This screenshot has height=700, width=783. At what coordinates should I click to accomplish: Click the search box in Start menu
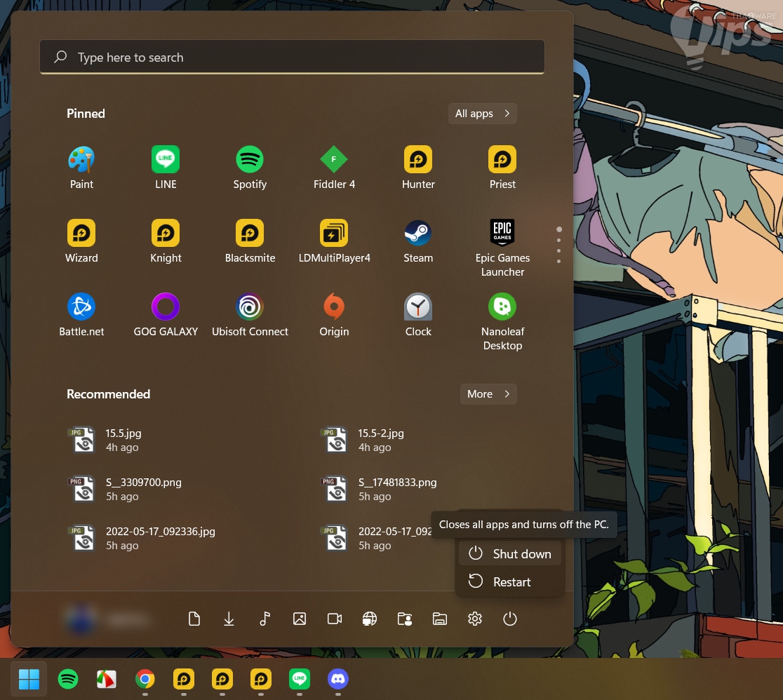point(292,58)
